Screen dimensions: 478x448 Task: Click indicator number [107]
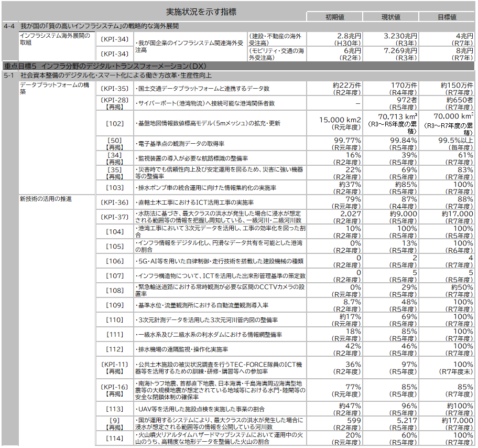click(115, 275)
